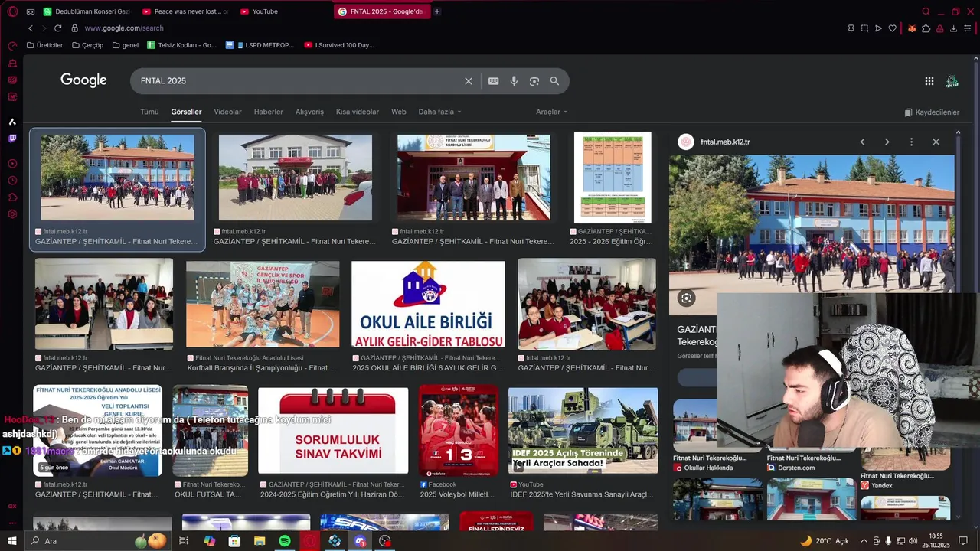View site info via padlock icon
The width and height of the screenshot is (980, 551).
pos(74,28)
